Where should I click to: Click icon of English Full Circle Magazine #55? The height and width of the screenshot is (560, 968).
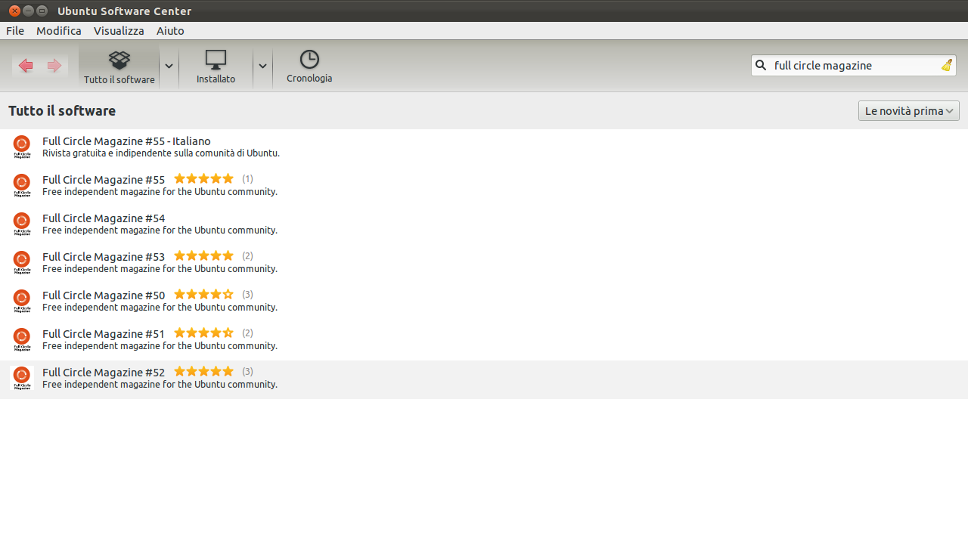[22, 186]
